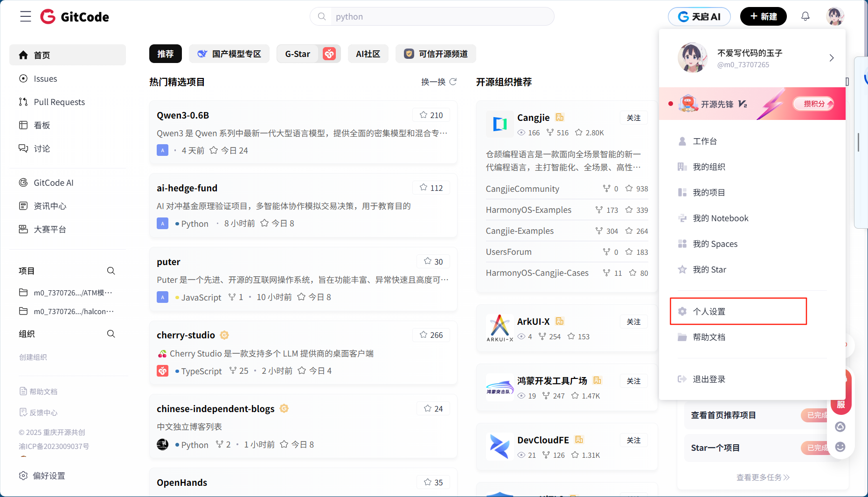The image size is (868, 497).
Task: Star the cherry-studio project (266)
Action: tap(431, 335)
